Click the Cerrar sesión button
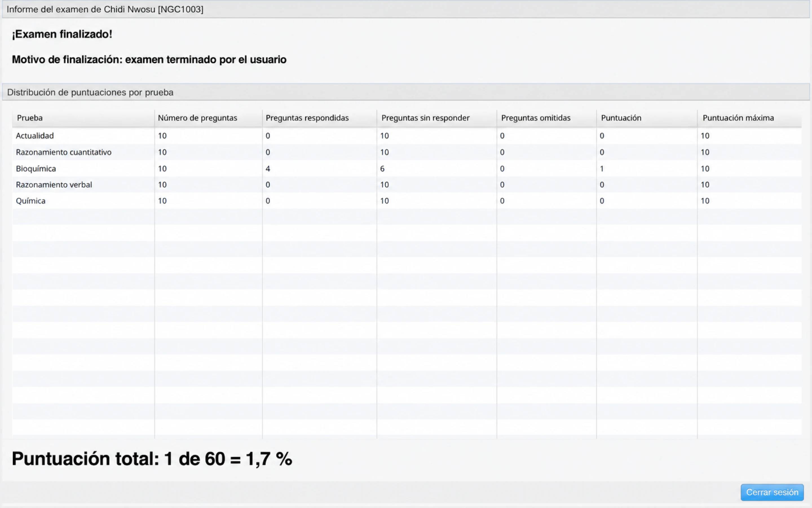The width and height of the screenshot is (812, 508). tap(772, 492)
